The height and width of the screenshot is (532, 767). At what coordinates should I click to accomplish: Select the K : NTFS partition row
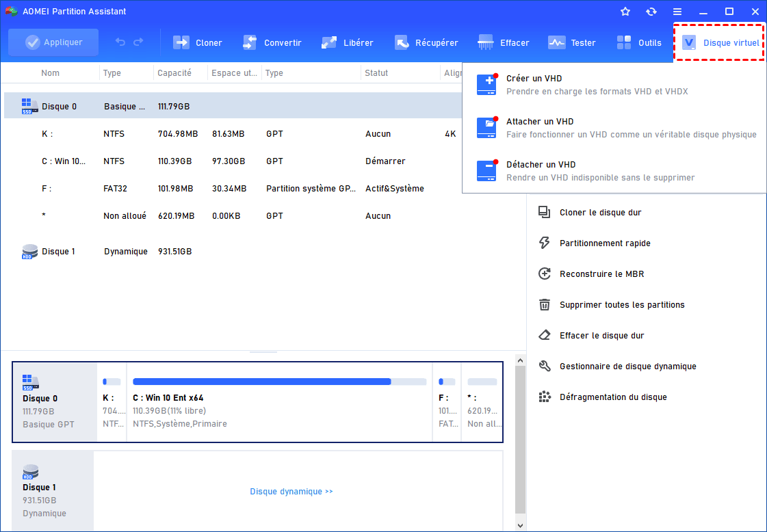click(x=233, y=133)
